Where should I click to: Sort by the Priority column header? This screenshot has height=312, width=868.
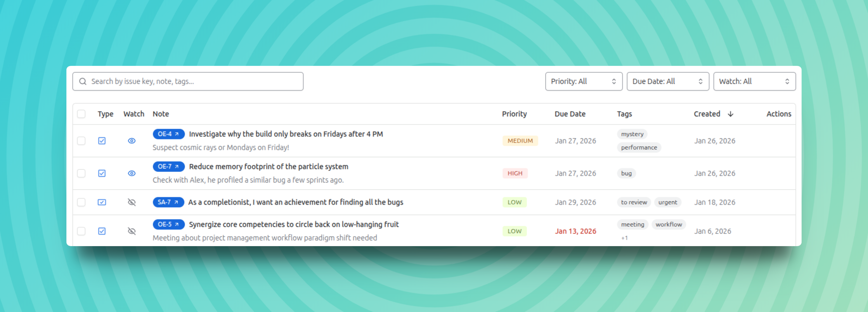coord(514,114)
